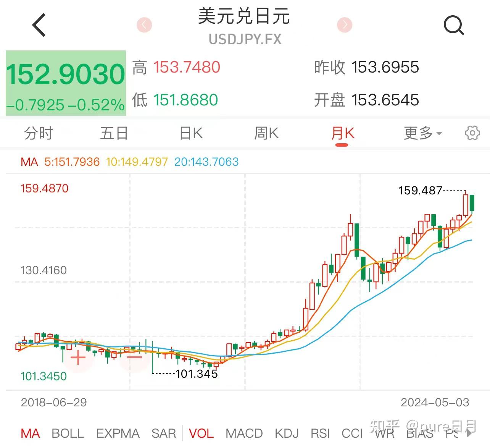Show more indicators arrow at bottom right
Image resolution: width=490 pixels, height=448 pixels.
pos(469,433)
